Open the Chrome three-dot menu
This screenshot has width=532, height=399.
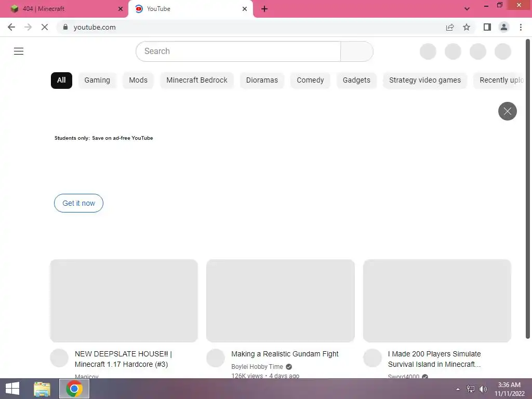coord(521,27)
